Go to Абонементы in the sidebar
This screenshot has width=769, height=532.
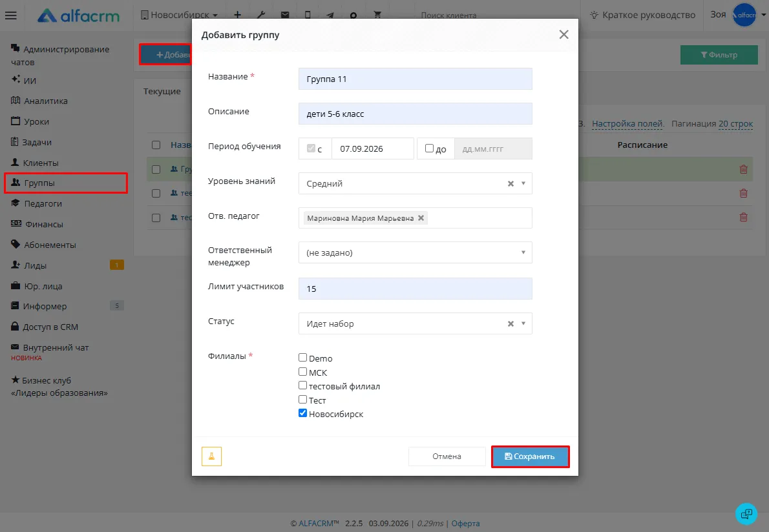(x=44, y=245)
